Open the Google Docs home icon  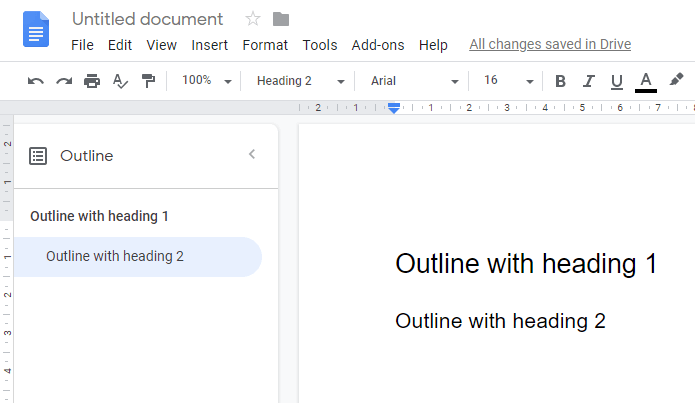point(36,29)
